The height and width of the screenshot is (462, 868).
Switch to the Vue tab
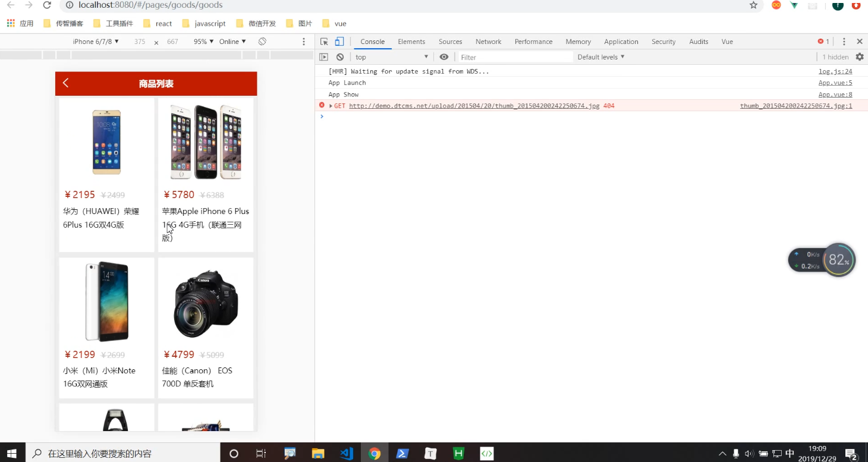727,42
